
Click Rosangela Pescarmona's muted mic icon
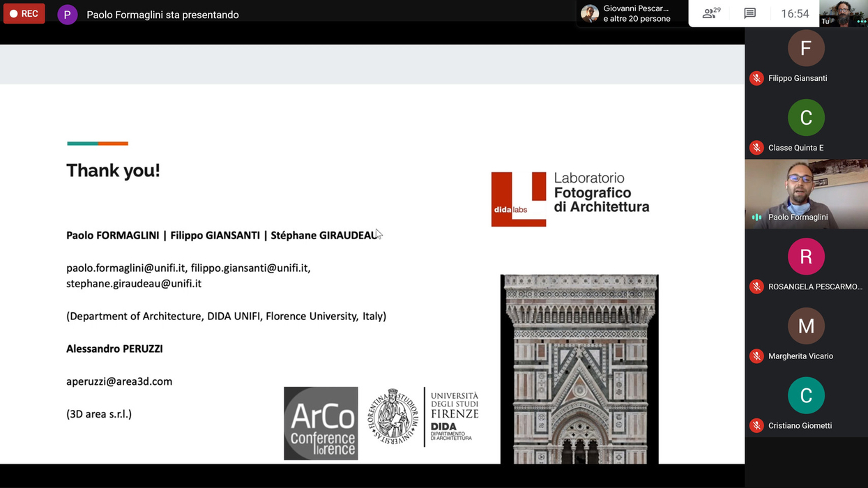pos(756,287)
